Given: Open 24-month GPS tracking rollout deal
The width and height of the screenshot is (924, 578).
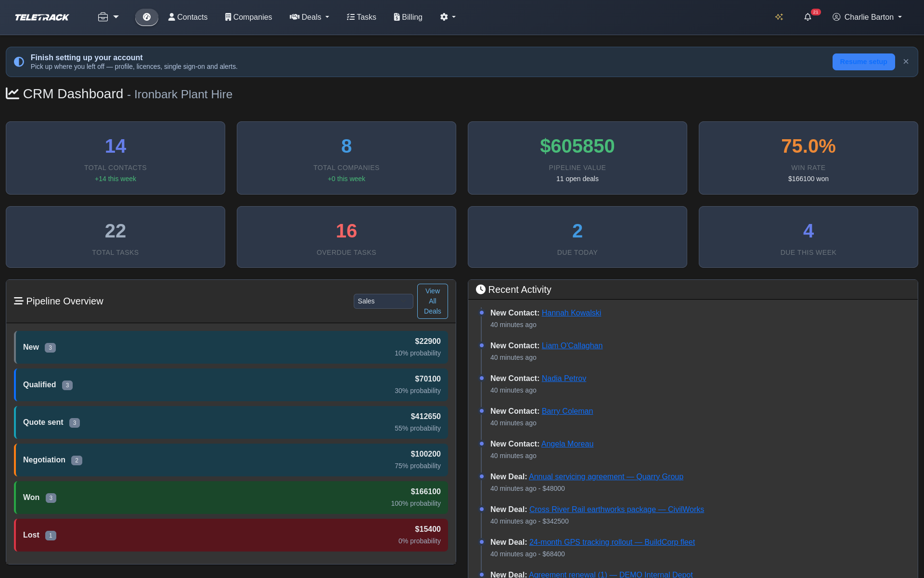Looking at the screenshot, I should 612,542.
